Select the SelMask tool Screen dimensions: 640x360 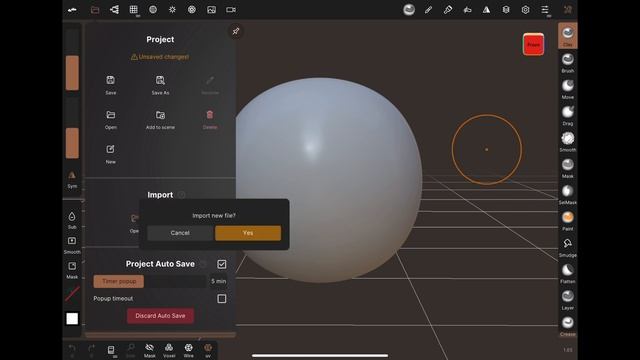tap(568, 194)
